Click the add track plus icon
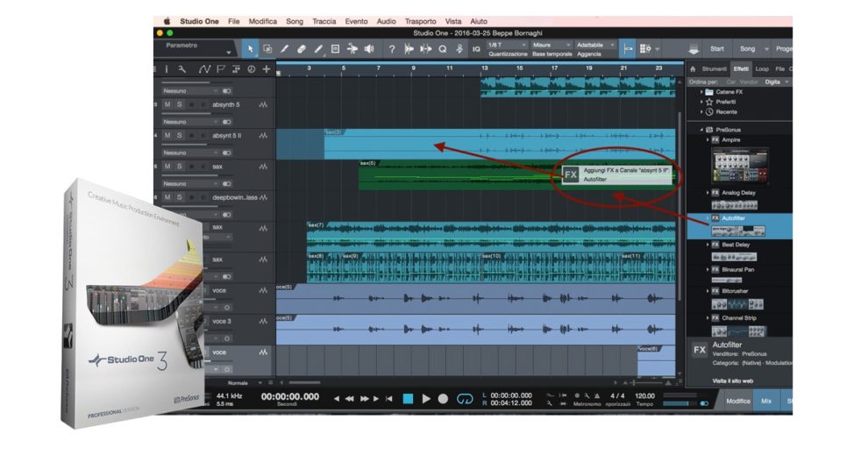The image size is (868, 455). 267,69
